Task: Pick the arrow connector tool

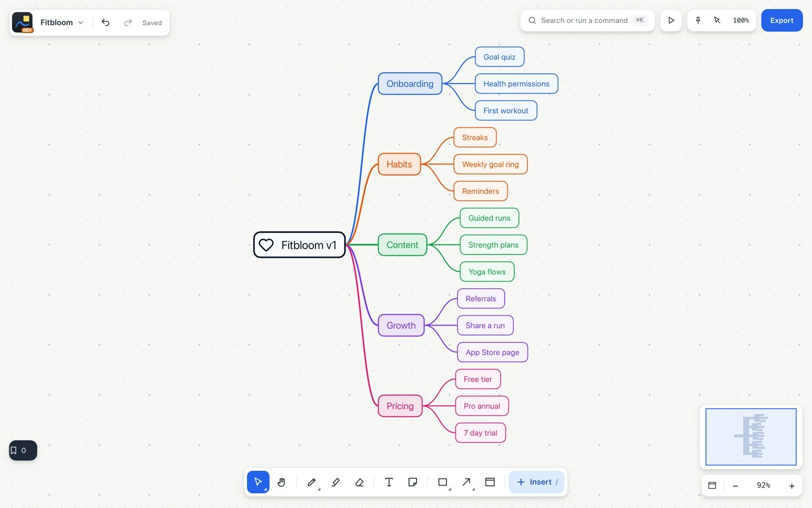Action: [x=467, y=482]
